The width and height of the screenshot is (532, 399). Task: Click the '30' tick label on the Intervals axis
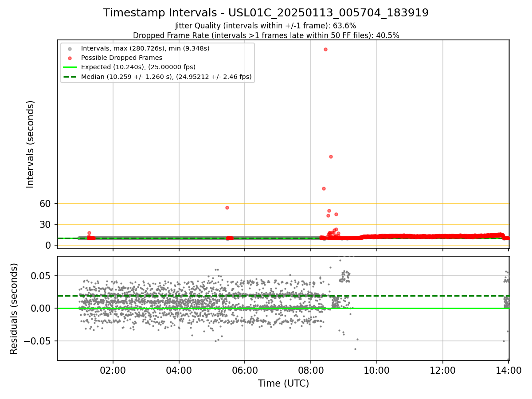click(x=46, y=225)
